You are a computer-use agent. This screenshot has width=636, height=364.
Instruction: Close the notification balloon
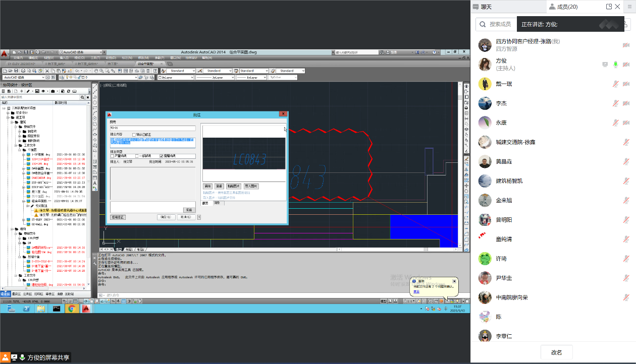click(x=454, y=281)
